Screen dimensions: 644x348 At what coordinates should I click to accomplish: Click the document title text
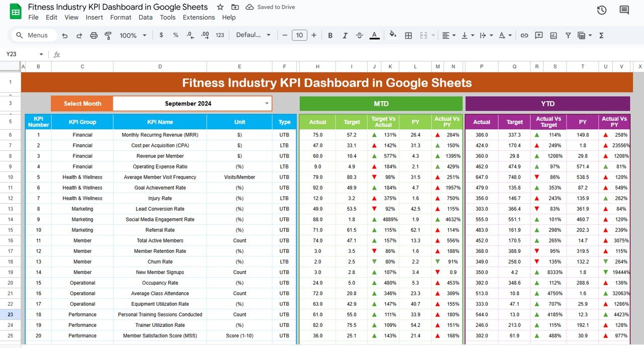coord(118,7)
